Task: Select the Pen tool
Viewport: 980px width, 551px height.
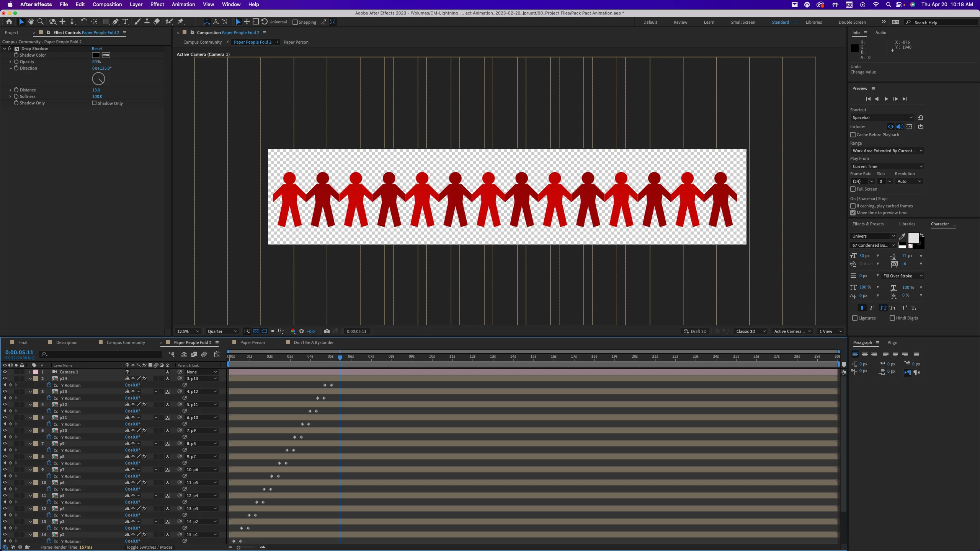Action: (x=115, y=22)
